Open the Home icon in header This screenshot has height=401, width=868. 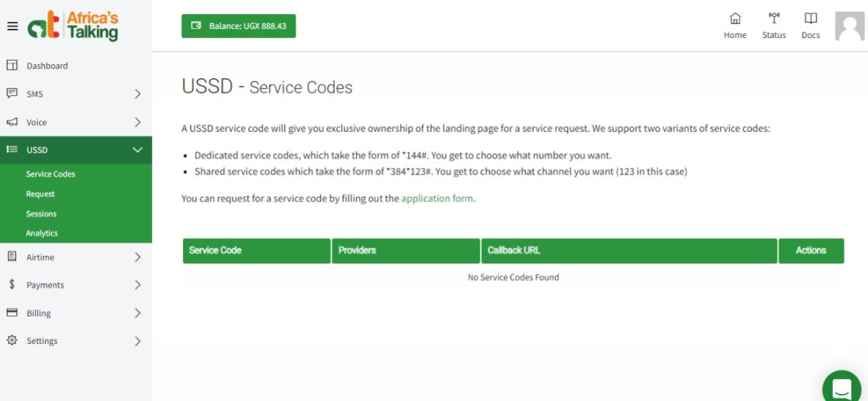[x=735, y=19]
